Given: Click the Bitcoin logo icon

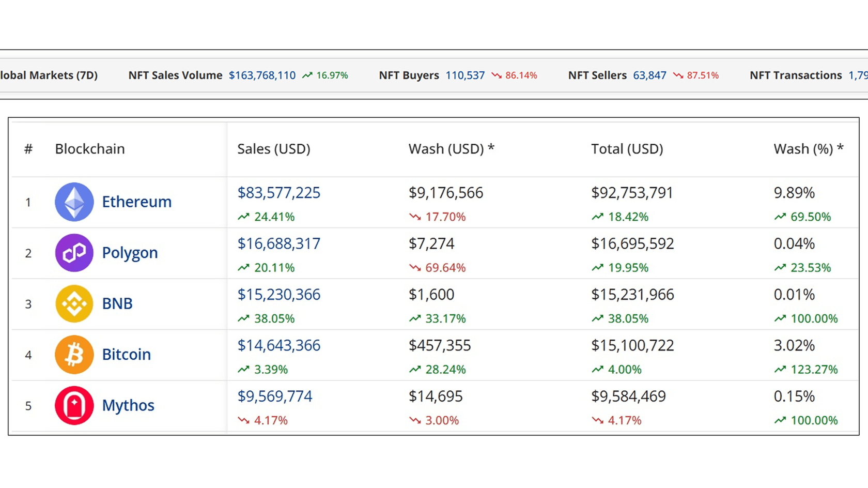Looking at the screenshot, I should 74,355.
